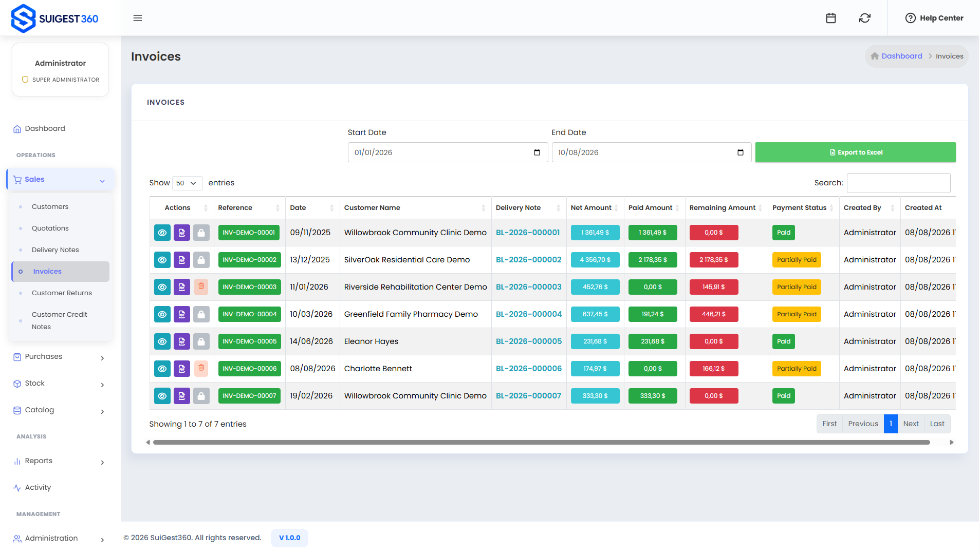The width and height of the screenshot is (980, 554).
Task: Open Dashboard from sidebar
Action: (x=45, y=129)
